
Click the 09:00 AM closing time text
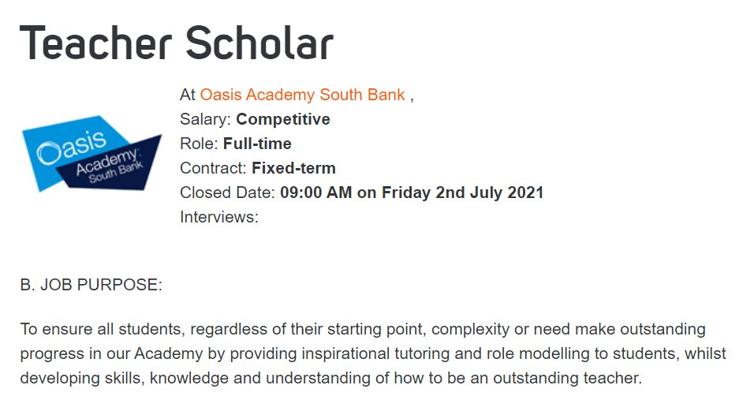coord(316,193)
